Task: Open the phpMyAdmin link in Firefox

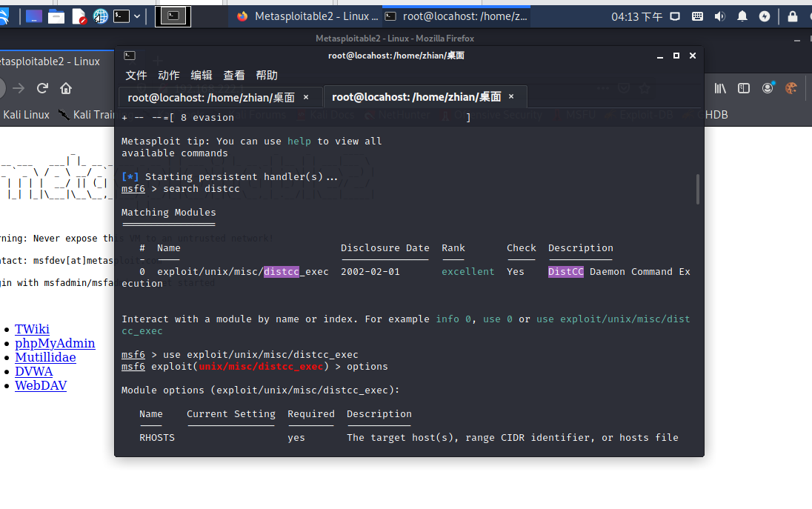Action: tap(55, 343)
